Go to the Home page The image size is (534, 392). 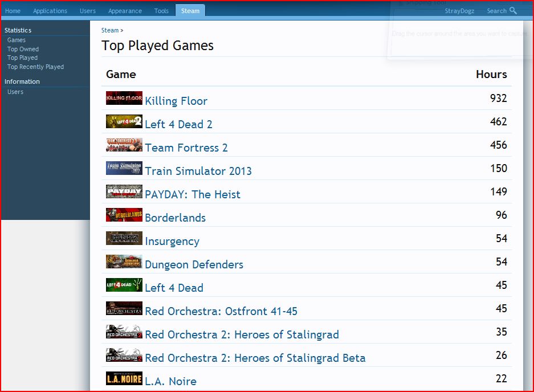pyautogui.click(x=13, y=11)
